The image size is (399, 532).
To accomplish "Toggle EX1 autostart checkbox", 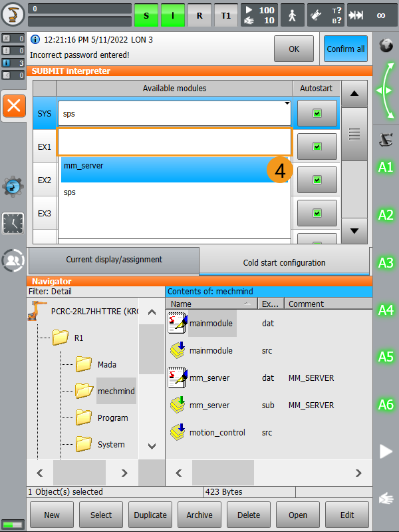I will pyautogui.click(x=317, y=146).
